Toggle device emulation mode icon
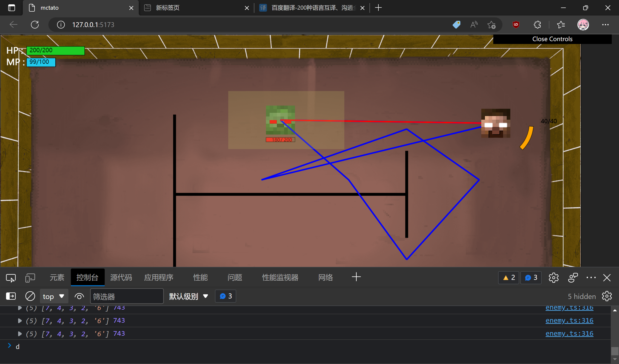The width and height of the screenshot is (619, 364). click(30, 278)
